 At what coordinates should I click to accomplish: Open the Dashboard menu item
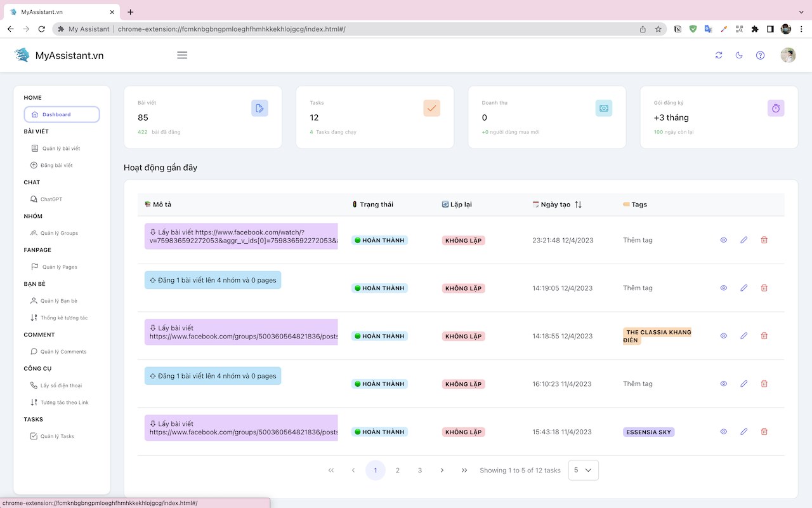click(x=62, y=114)
